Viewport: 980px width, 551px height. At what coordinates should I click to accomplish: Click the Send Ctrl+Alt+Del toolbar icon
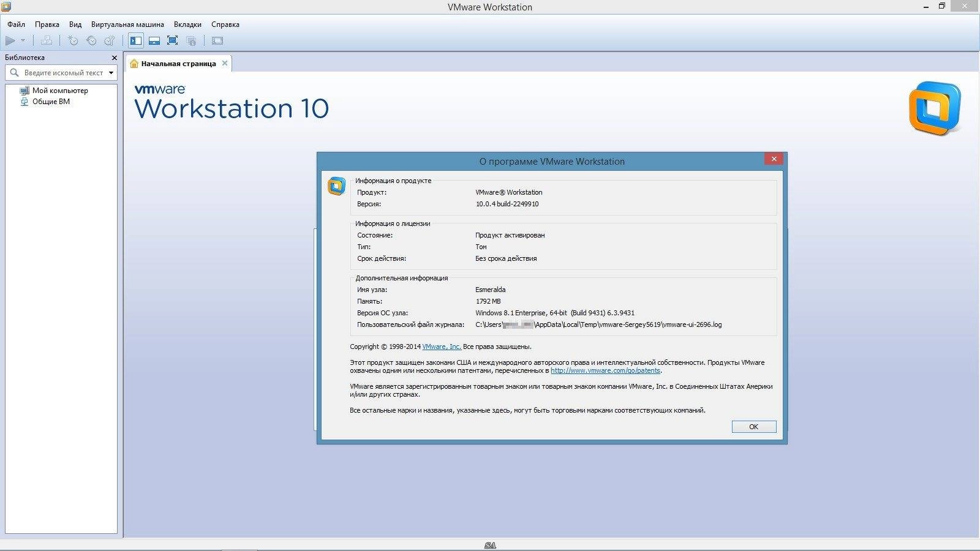47,40
